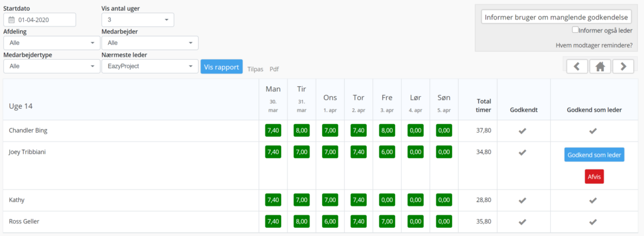Reject Joey's hours with red Afvis button
Image resolution: width=644 pixels, height=236 pixels.
tap(594, 176)
